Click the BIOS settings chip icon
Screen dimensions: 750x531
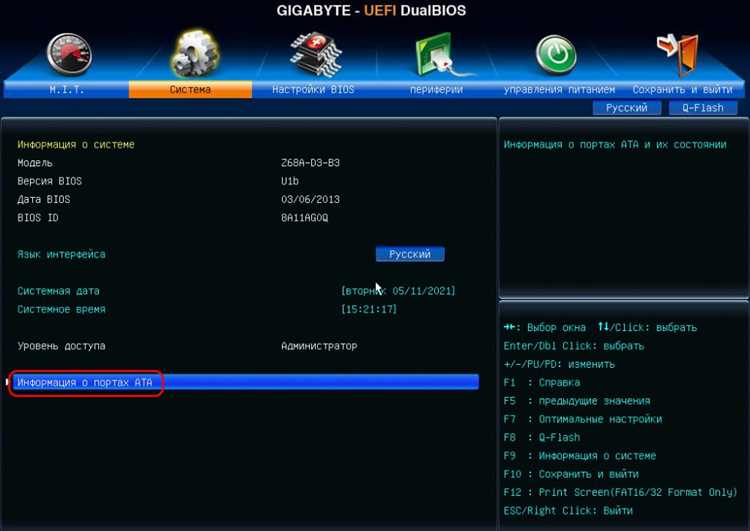316,54
